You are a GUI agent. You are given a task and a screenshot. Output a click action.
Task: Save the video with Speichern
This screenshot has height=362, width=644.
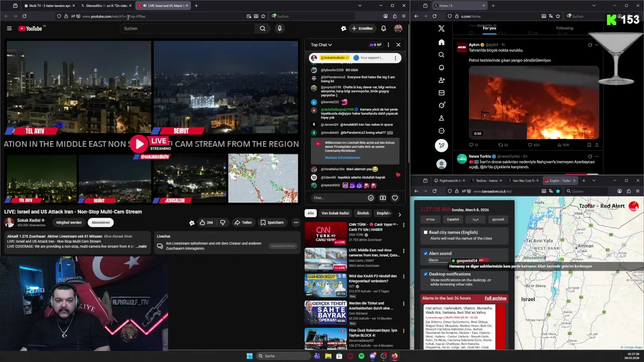tap(272, 222)
